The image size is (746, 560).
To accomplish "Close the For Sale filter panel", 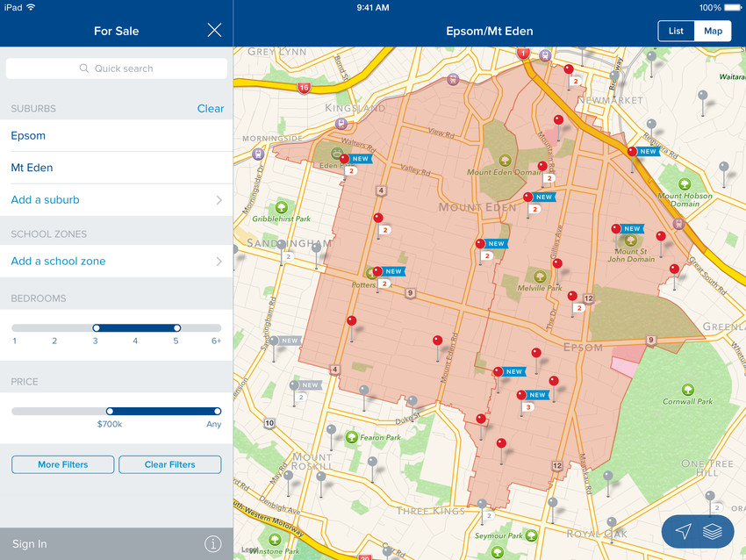I will (x=214, y=31).
